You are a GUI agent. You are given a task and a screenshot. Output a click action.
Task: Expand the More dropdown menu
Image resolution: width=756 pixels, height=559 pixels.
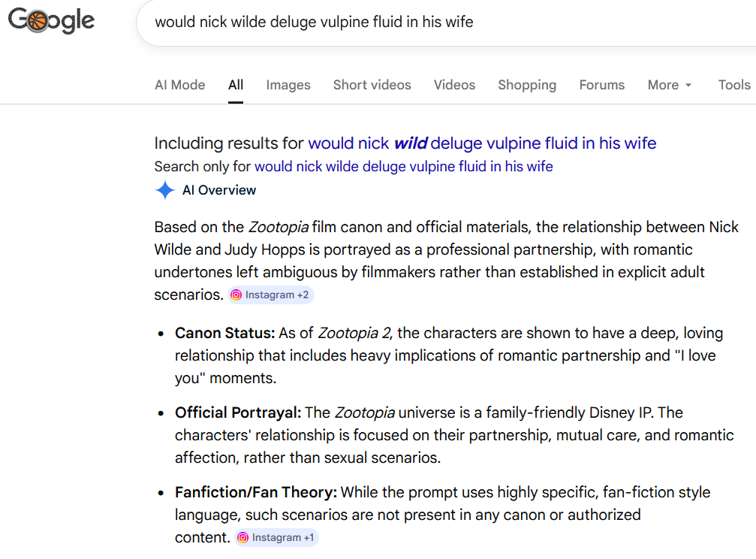pos(670,85)
